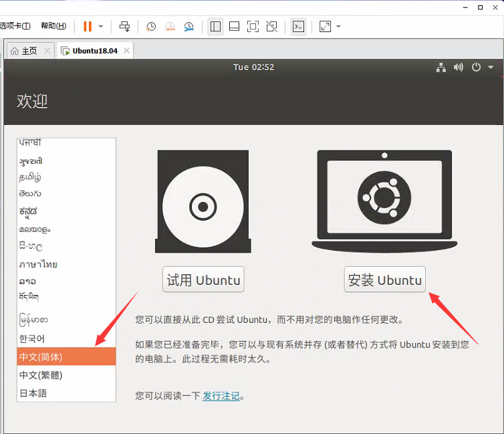Select 한국어 in the language list
504x434 pixels.
(66, 338)
